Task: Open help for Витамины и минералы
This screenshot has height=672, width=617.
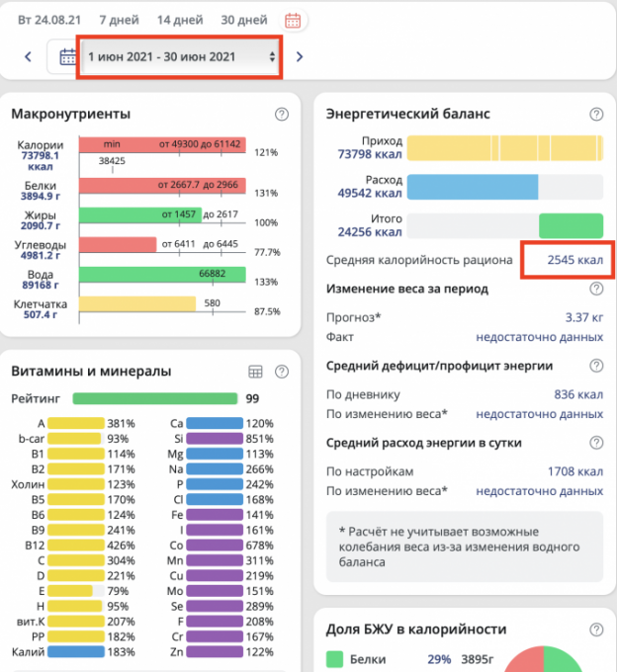Action: [x=281, y=372]
